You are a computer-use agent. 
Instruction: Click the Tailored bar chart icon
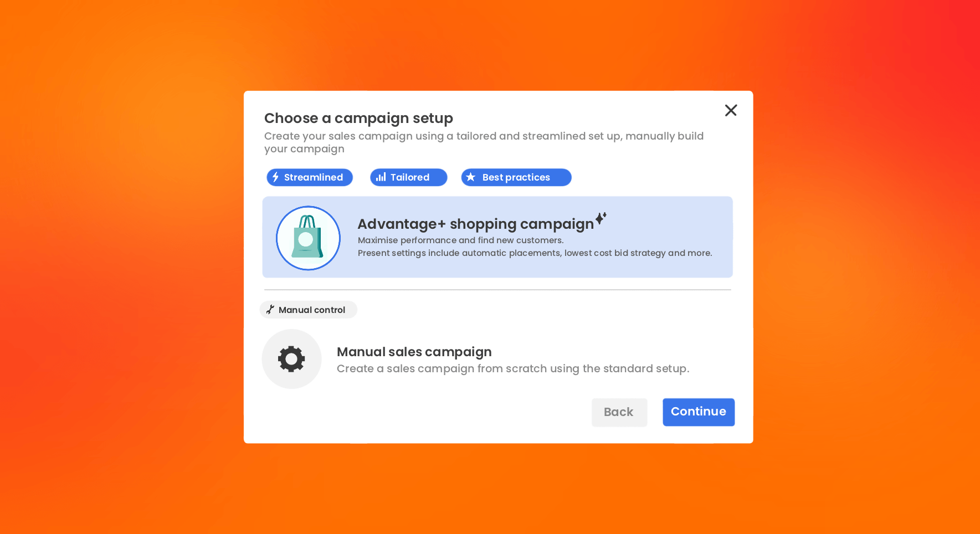tap(381, 177)
